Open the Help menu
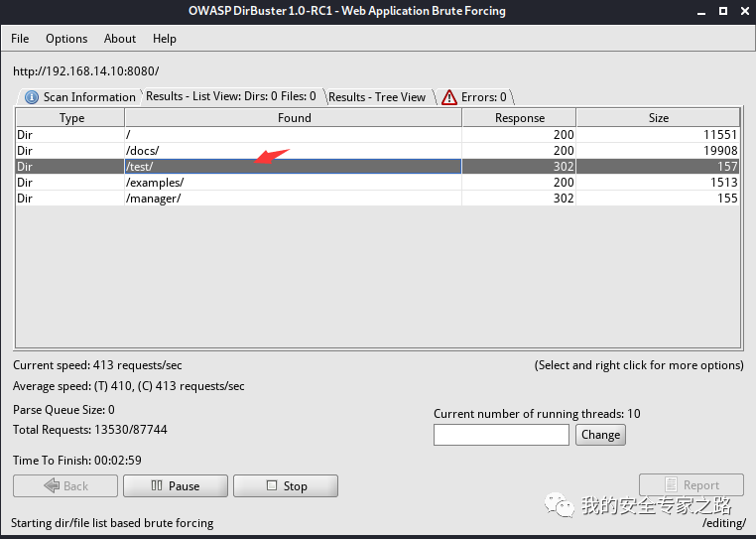 point(165,39)
